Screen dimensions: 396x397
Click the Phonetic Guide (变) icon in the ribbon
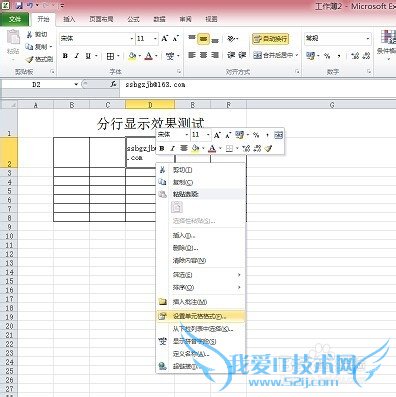tap(170, 56)
